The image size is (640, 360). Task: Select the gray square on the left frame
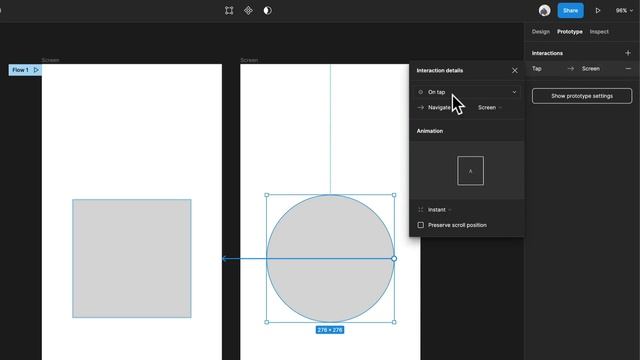[x=131, y=258]
